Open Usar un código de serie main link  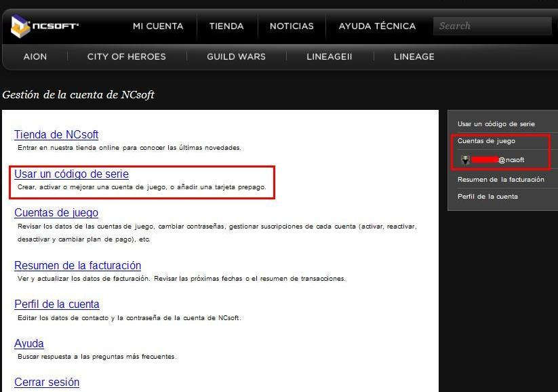tap(71, 174)
